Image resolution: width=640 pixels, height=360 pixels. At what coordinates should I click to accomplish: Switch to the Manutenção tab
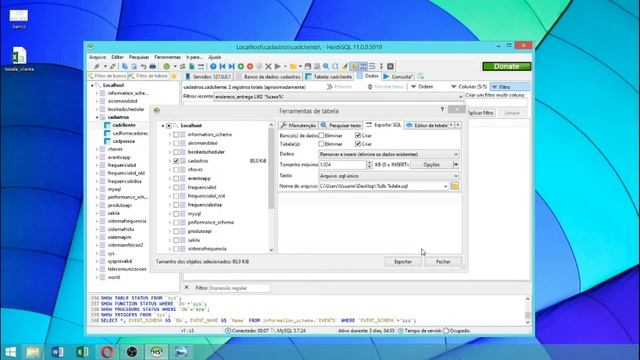coord(298,125)
